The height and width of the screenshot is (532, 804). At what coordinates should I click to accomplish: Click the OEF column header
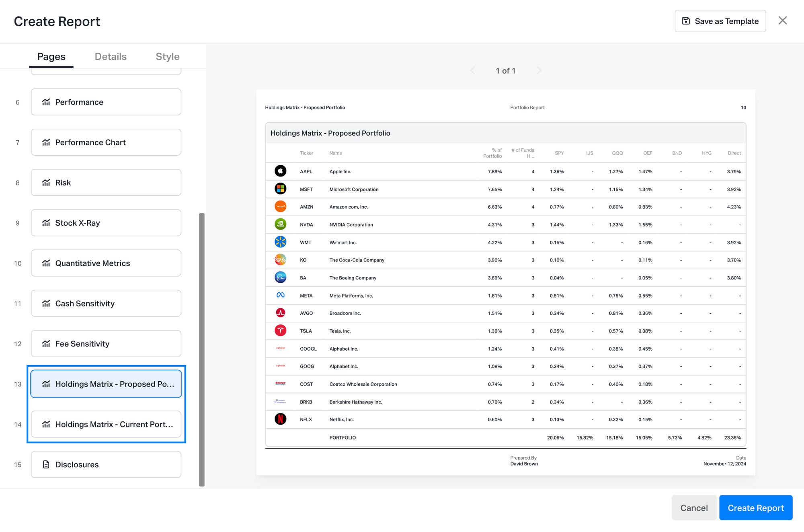click(648, 153)
